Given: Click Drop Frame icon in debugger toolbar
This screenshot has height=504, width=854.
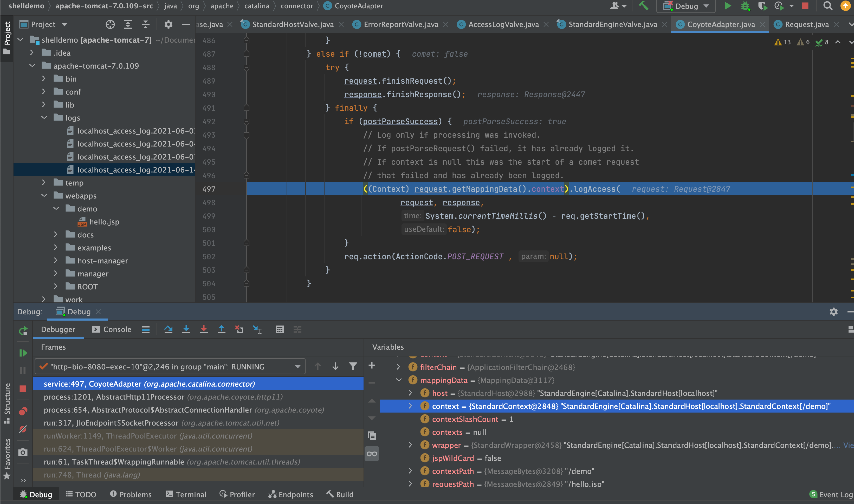Looking at the screenshot, I should click(239, 329).
